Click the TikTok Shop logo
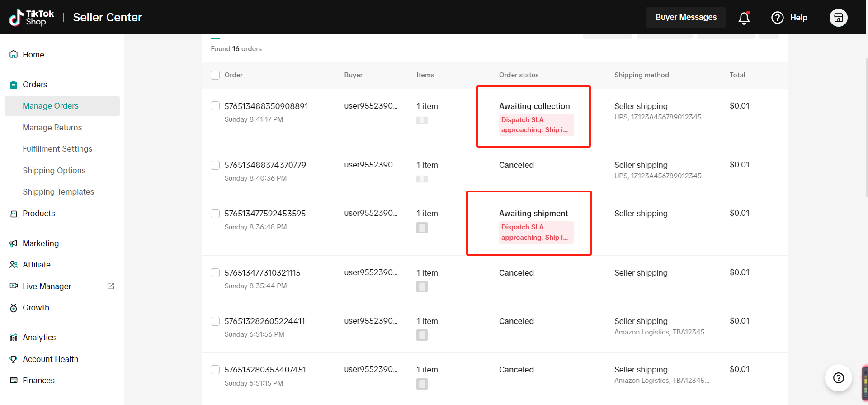 tap(31, 18)
